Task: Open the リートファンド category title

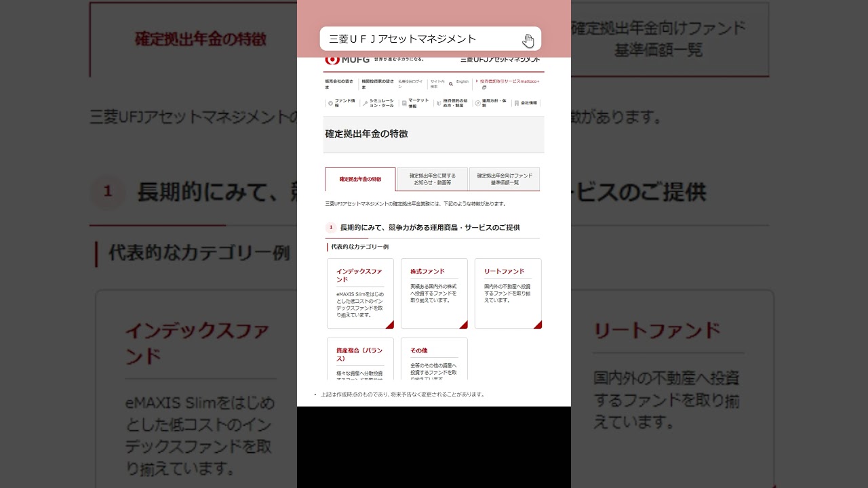Action: pos(504,271)
